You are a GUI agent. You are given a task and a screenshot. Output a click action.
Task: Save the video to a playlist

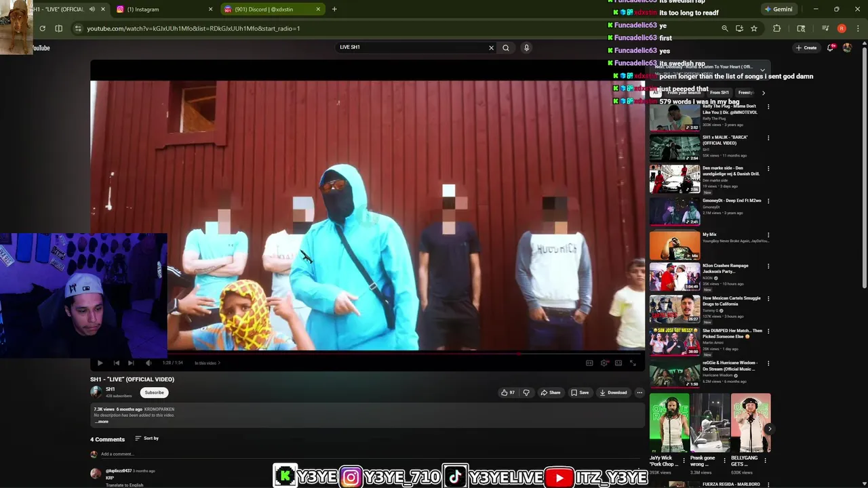click(x=580, y=392)
